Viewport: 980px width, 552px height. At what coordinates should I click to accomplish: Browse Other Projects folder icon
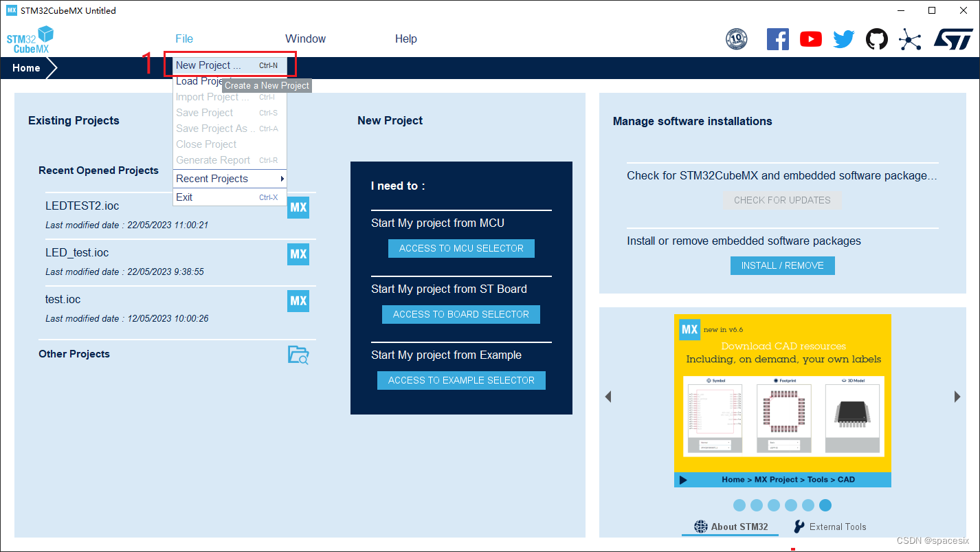298,355
